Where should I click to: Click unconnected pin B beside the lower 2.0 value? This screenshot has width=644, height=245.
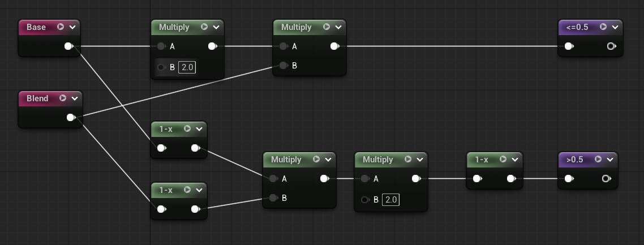(x=365, y=200)
